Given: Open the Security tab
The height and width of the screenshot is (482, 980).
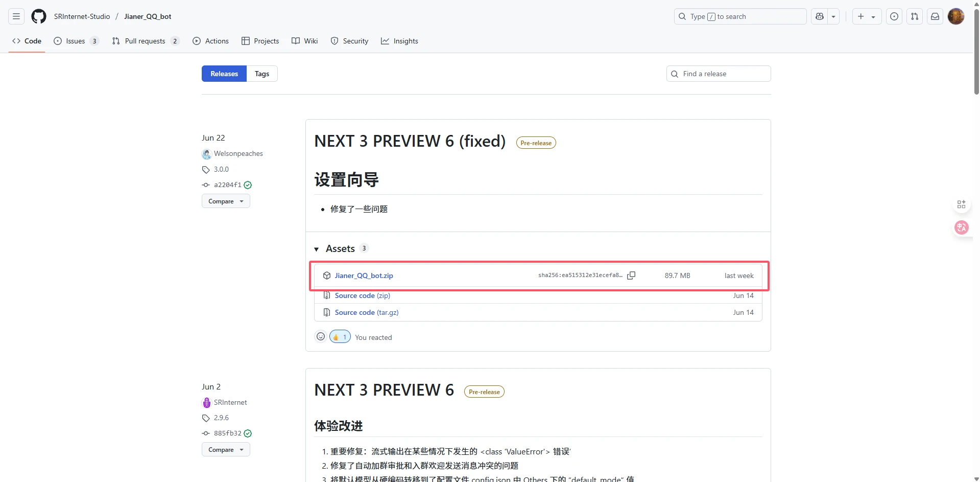Looking at the screenshot, I should [350, 41].
